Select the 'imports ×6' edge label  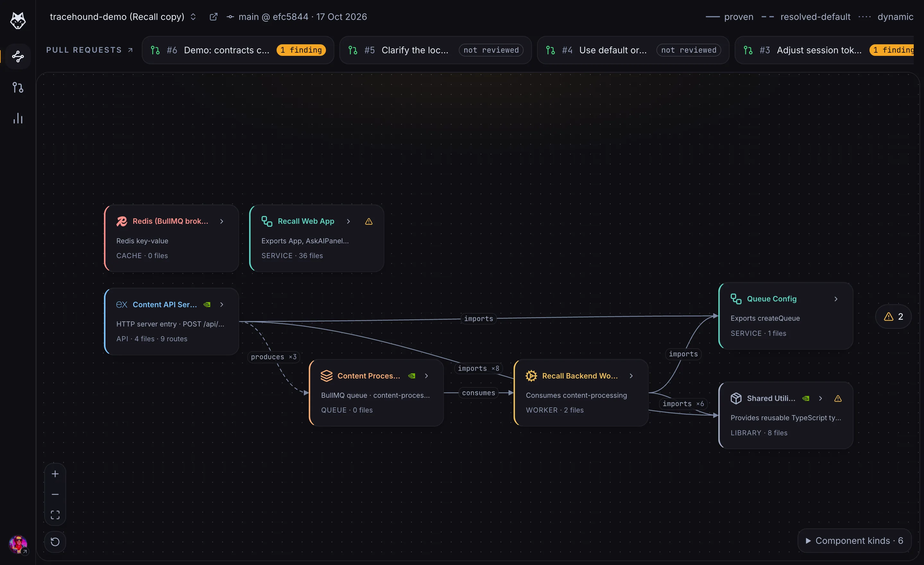click(683, 404)
